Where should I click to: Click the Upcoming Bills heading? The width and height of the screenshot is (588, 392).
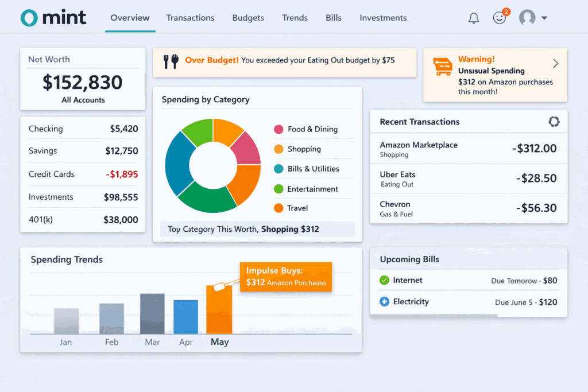409,259
